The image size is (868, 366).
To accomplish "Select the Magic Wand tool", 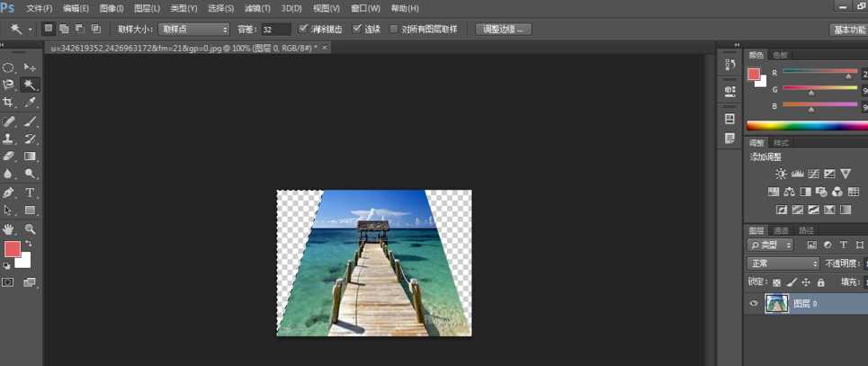I will click(30, 85).
